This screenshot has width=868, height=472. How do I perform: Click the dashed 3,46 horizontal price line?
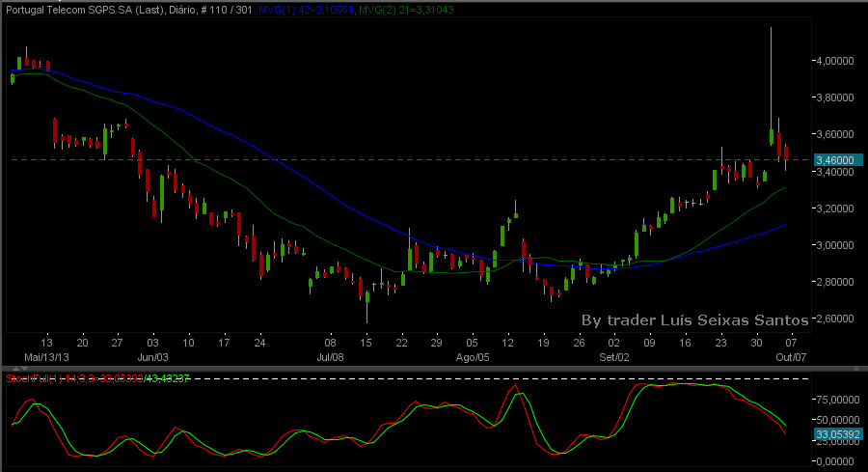tap(410, 159)
